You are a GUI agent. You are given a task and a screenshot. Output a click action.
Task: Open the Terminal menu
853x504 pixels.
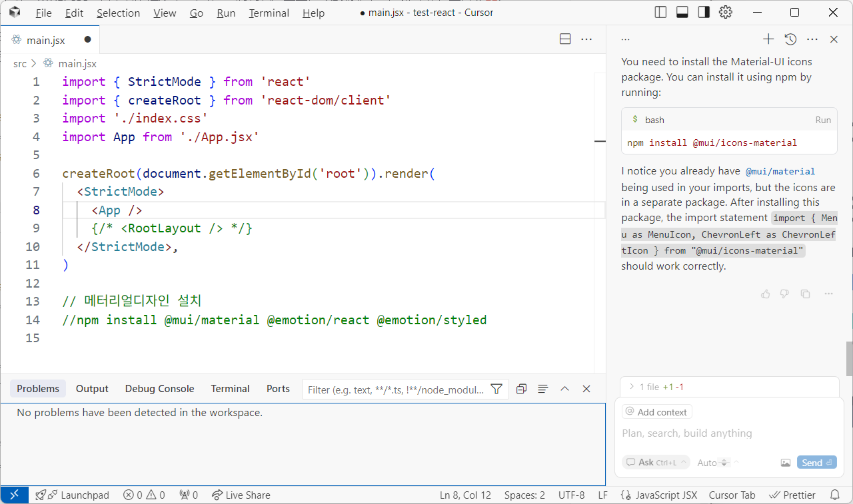point(269,13)
